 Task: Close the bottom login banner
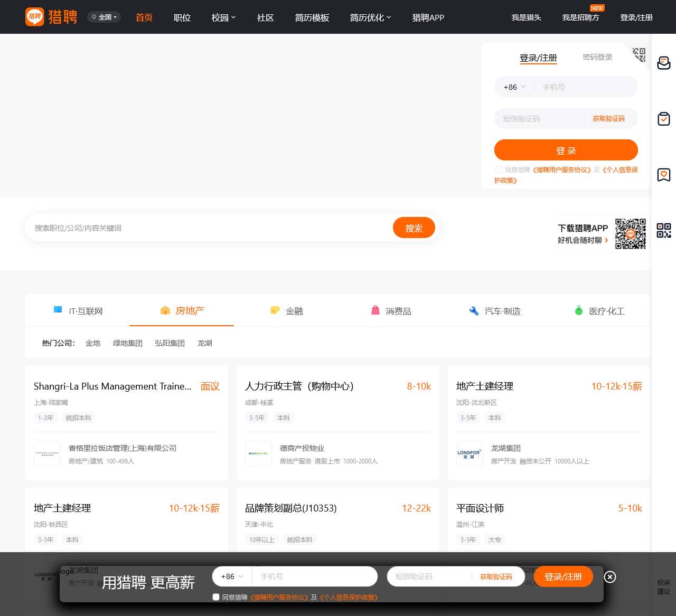[610, 577]
